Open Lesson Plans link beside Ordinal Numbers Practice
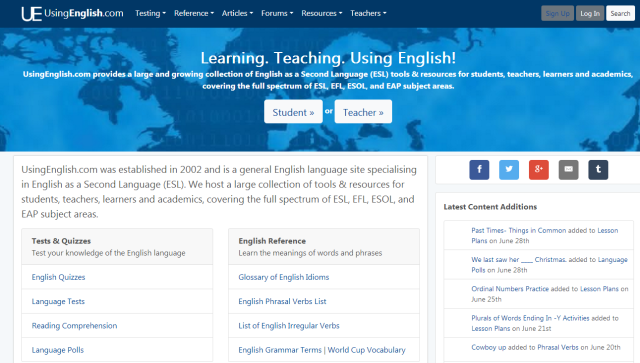This screenshot has height=363, width=640. click(599, 289)
